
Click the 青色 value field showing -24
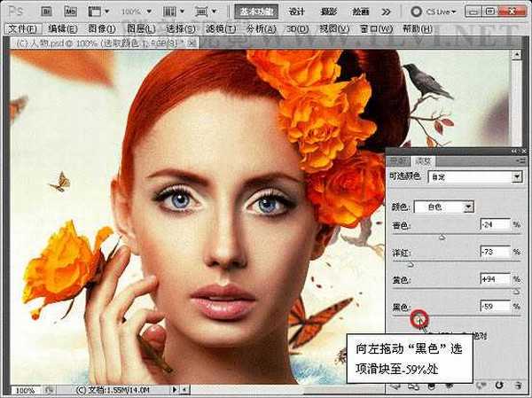(495, 227)
